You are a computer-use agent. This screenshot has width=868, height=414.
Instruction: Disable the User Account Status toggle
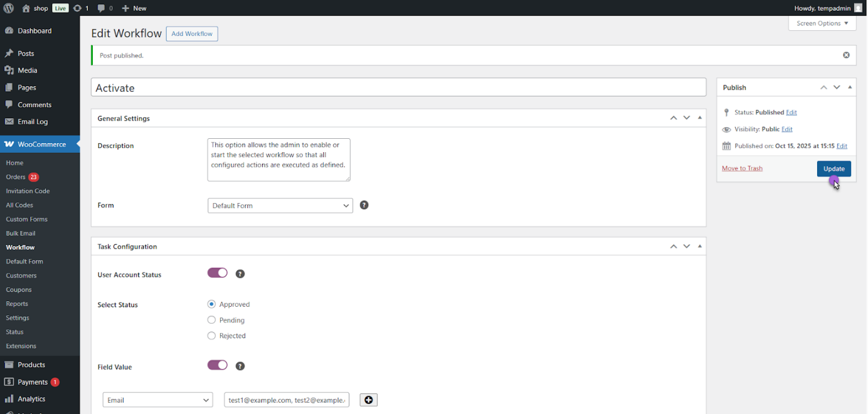(217, 273)
